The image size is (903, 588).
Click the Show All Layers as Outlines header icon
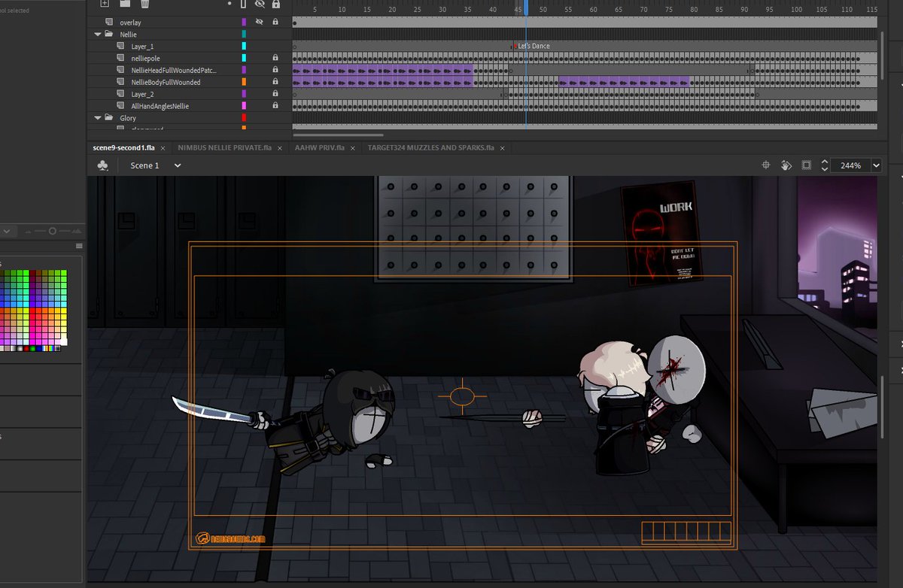click(244, 4)
